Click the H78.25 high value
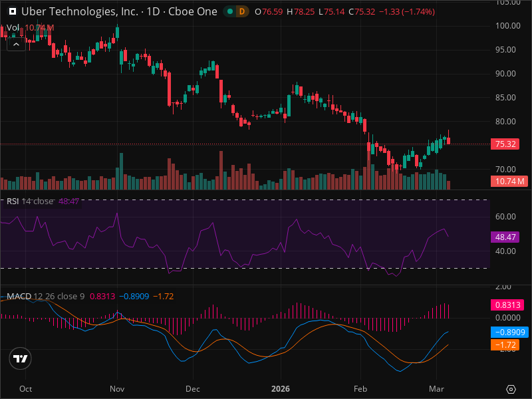 tap(301, 11)
